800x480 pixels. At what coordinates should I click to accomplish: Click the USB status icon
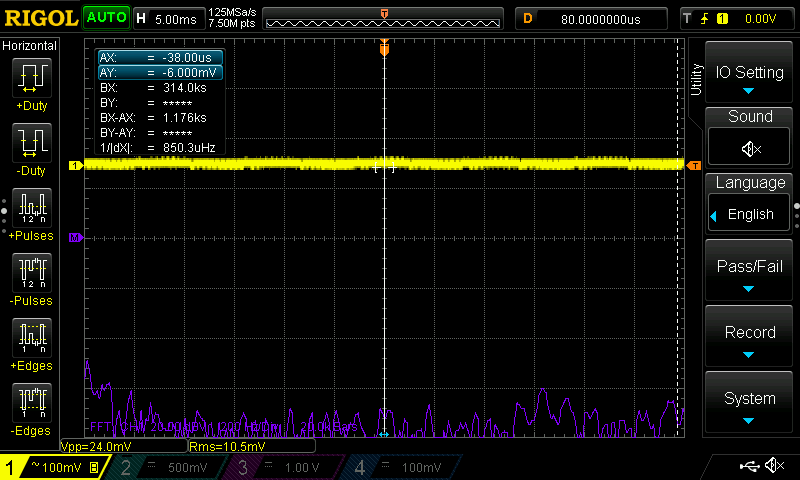pos(748,466)
